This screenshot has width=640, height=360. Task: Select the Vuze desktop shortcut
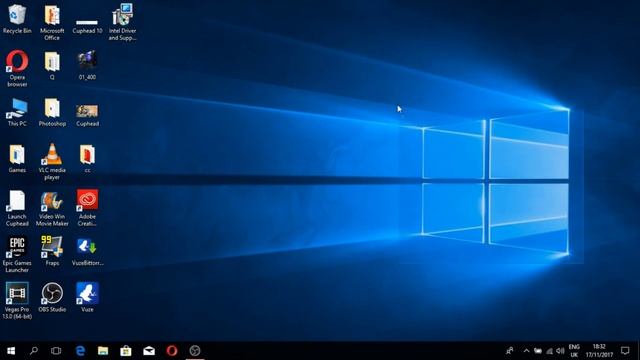click(x=87, y=298)
